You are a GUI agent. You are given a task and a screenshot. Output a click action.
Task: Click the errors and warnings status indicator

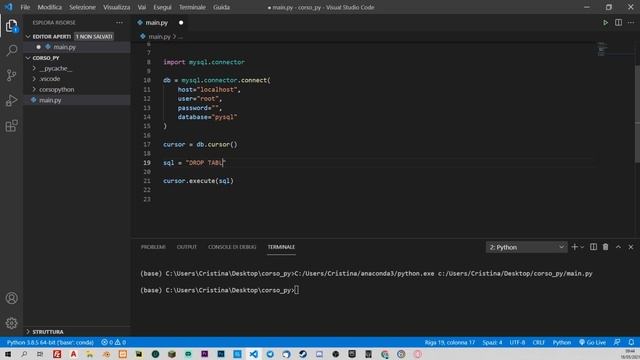pyautogui.click(x=113, y=342)
